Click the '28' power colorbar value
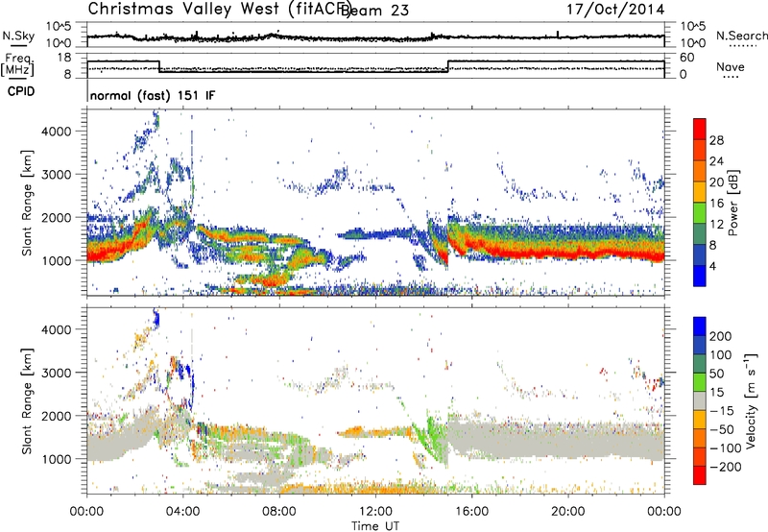Viewport: 768px width, 532px height. tap(716, 140)
